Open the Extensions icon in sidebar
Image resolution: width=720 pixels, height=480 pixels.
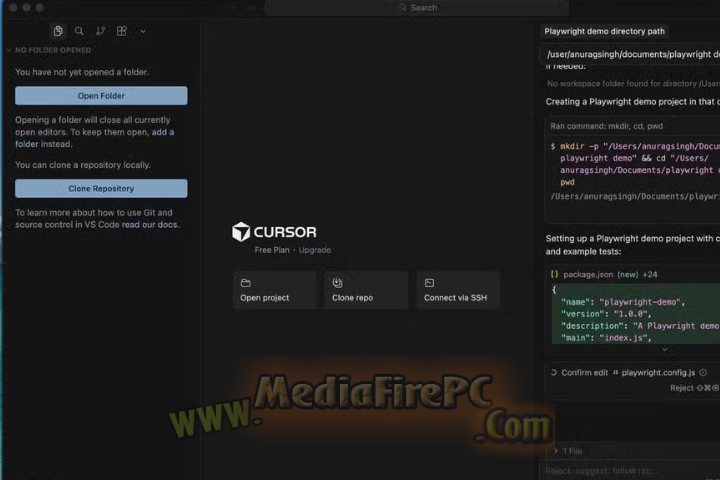click(x=122, y=31)
